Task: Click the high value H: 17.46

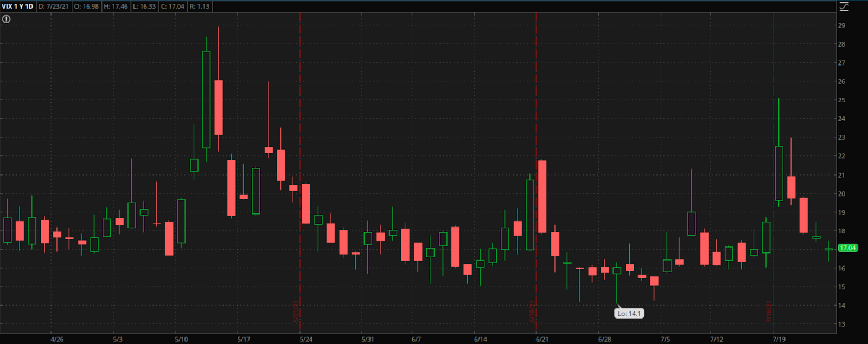Action: coord(116,7)
